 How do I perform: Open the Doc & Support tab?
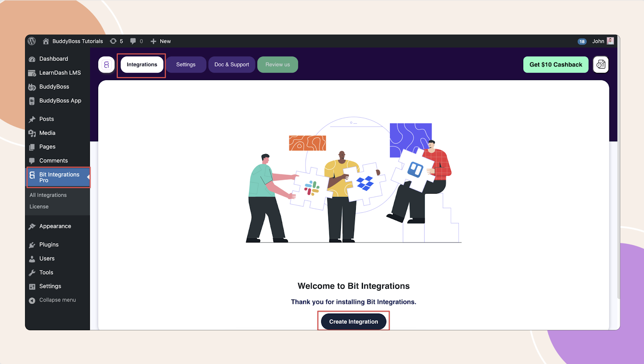click(232, 64)
